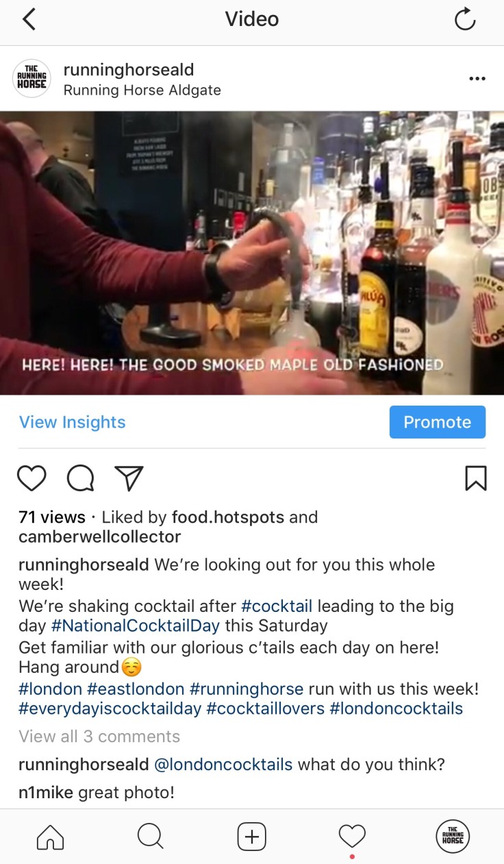This screenshot has width=504, height=864.
Task: Like the post with heart icon
Action: [x=32, y=478]
